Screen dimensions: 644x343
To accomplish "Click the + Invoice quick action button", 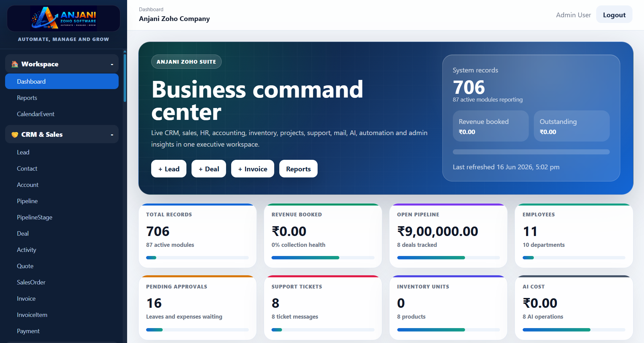I will 253,169.
